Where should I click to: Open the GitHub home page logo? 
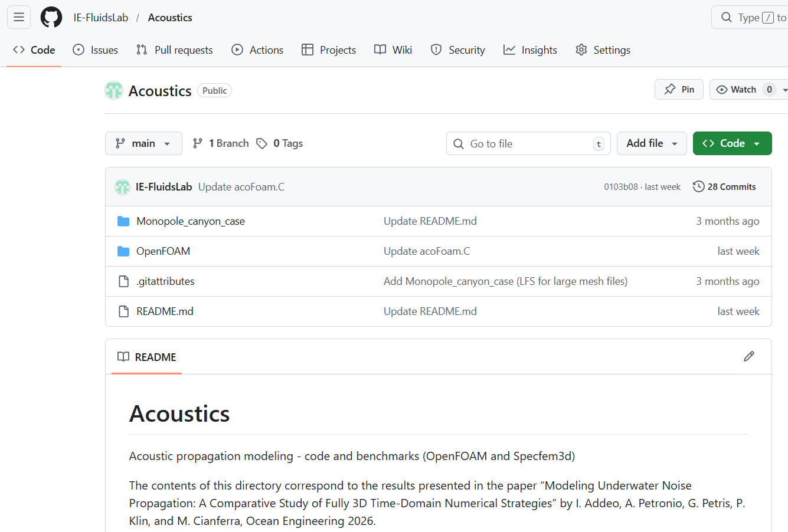(51, 17)
